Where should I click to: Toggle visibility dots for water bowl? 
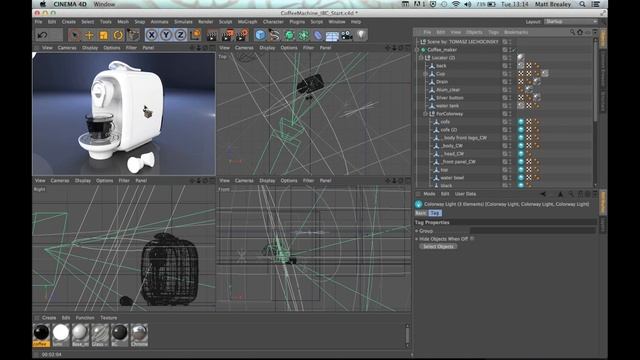click(510, 178)
